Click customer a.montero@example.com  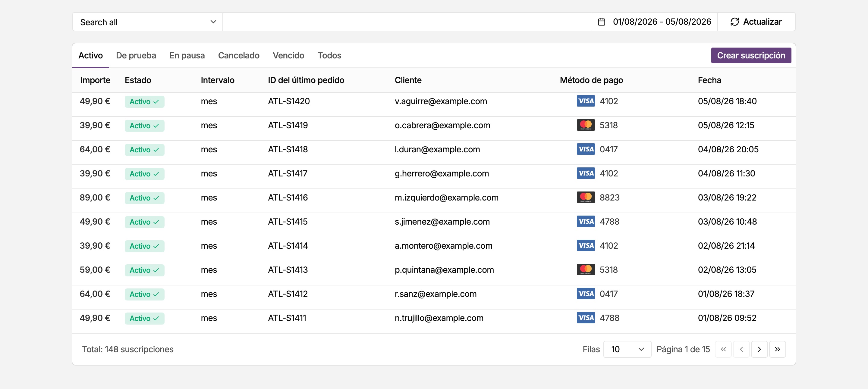(443, 246)
